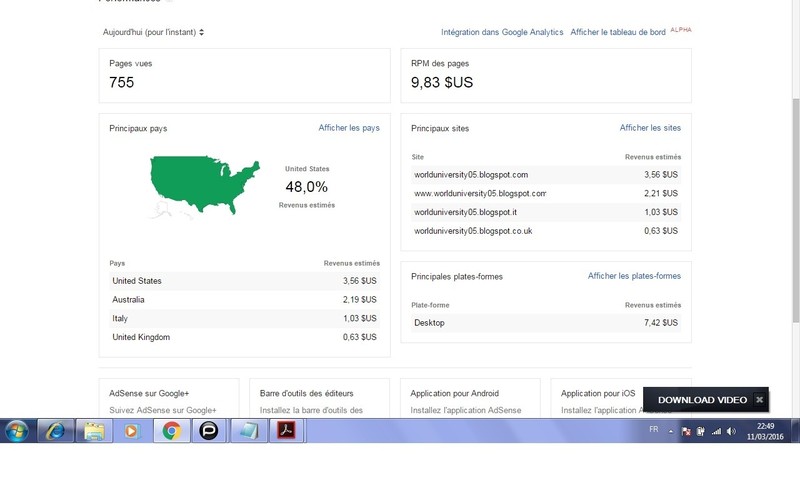
Task: Open the Application pour iOS card
Action: [598, 394]
